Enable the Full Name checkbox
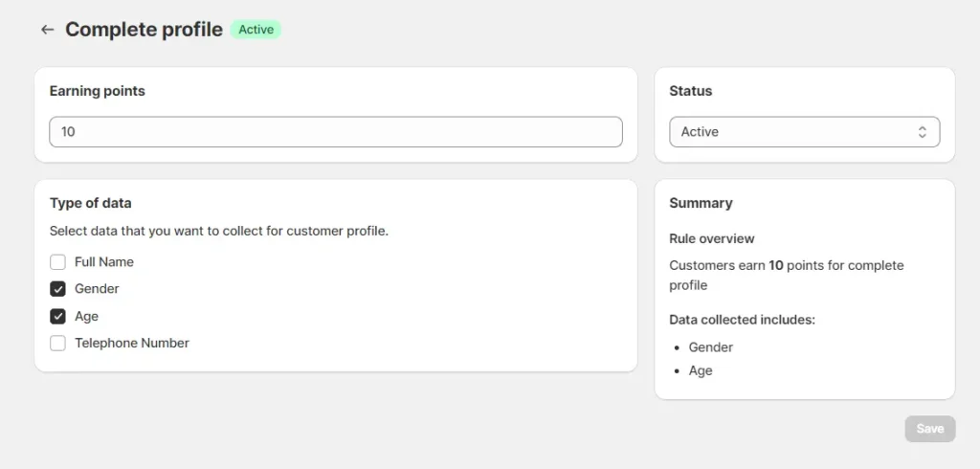The image size is (980, 469). 58,262
